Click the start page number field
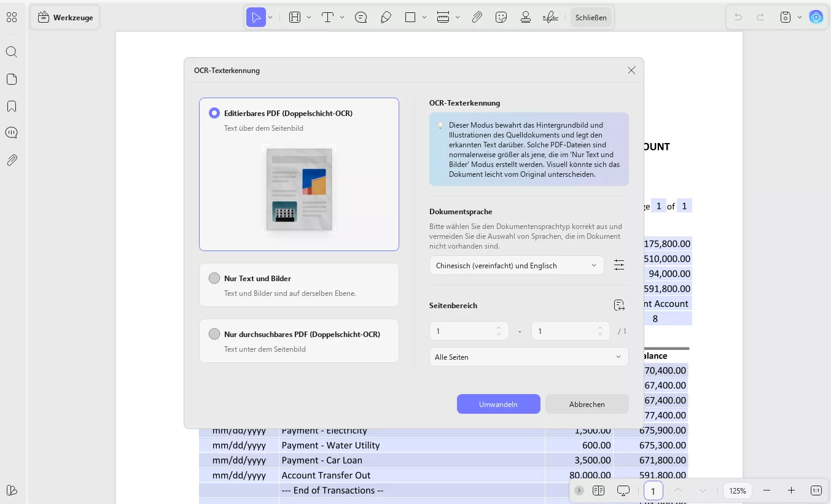This screenshot has height=504, width=831. coord(463,331)
